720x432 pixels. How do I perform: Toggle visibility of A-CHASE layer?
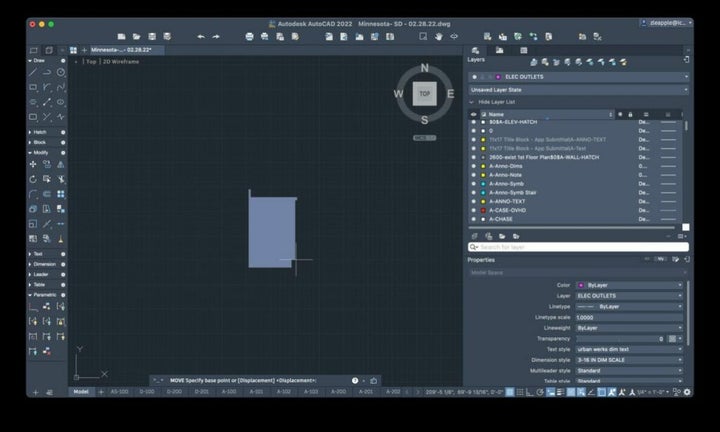tap(474, 219)
